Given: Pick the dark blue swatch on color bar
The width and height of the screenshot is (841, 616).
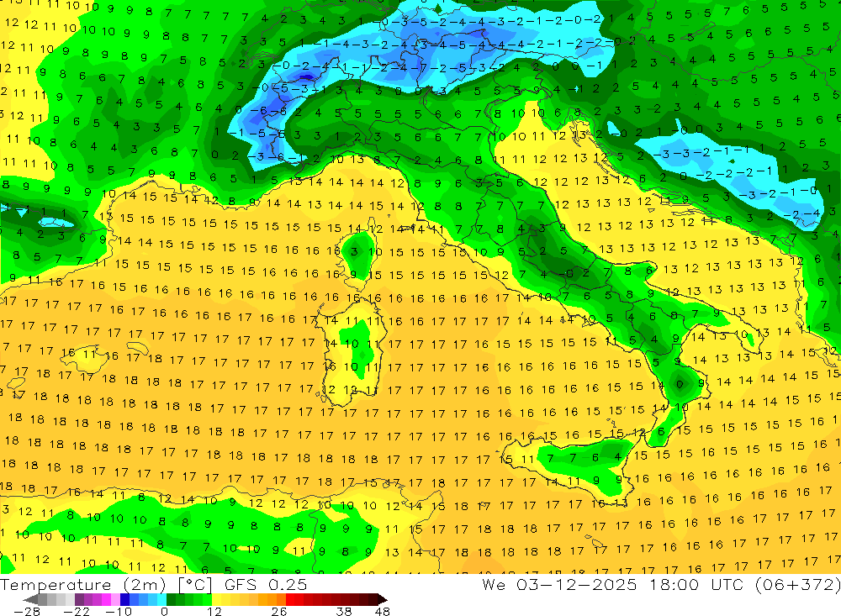Looking at the screenshot, I should click(x=125, y=599).
